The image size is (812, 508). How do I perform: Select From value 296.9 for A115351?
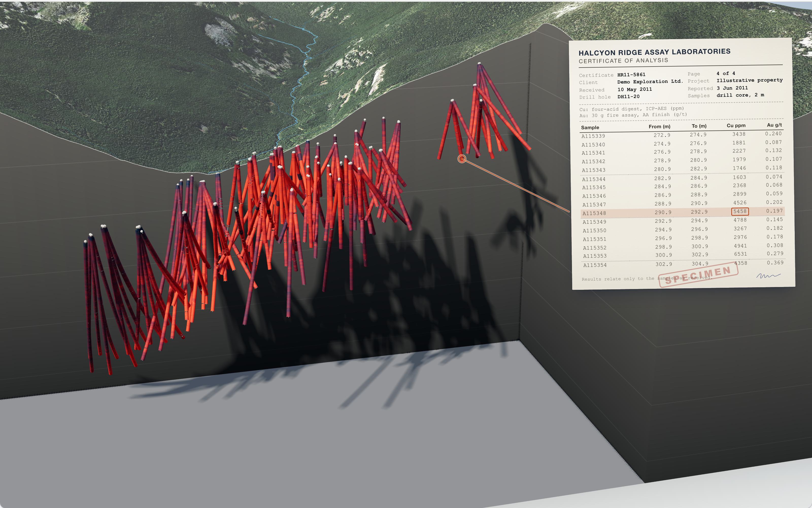663,238
